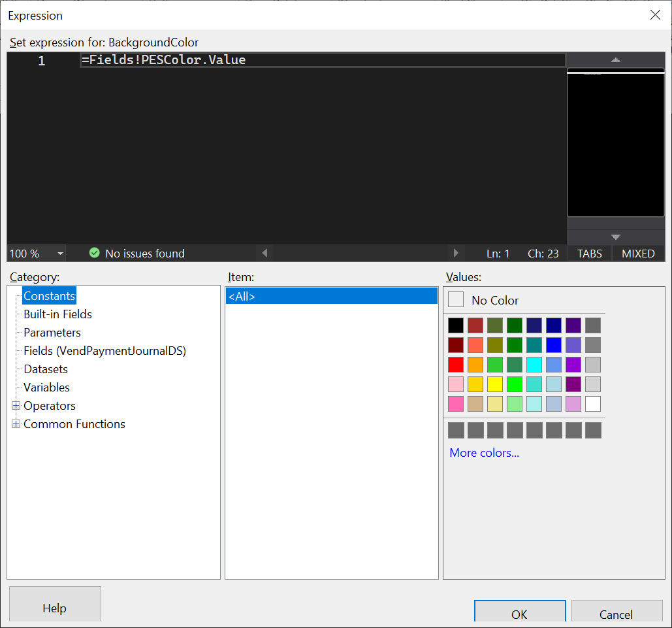672x628 pixels.
Task: Pick the white color swatch
Action: tap(593, 404)
